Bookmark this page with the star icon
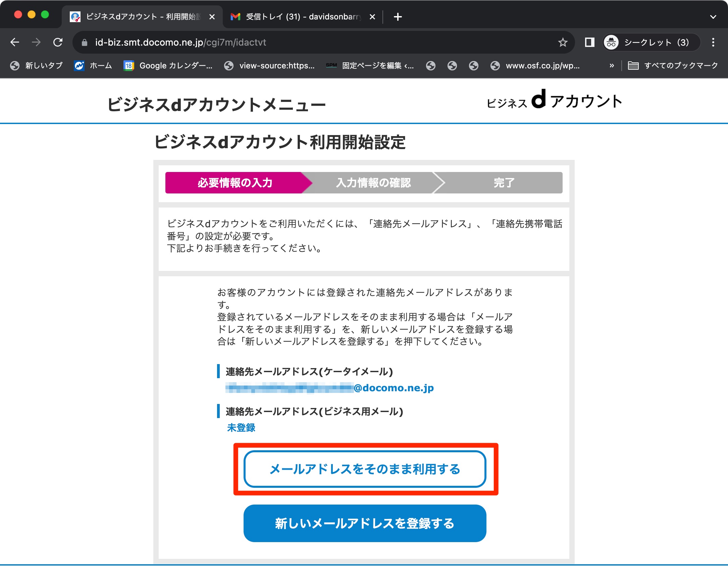The height and width of the screenshot is (582, 728). click(x=563, y=42)
